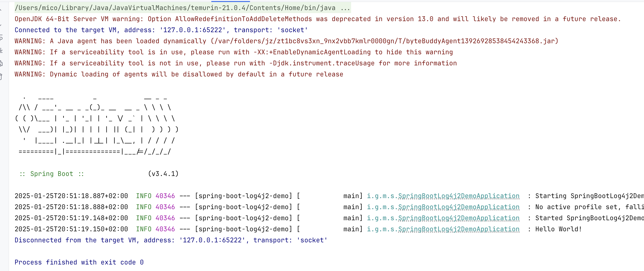
Task: Click the 'Connected to the target VM' line
Action: pyautogui.click(x=161, y=30)
